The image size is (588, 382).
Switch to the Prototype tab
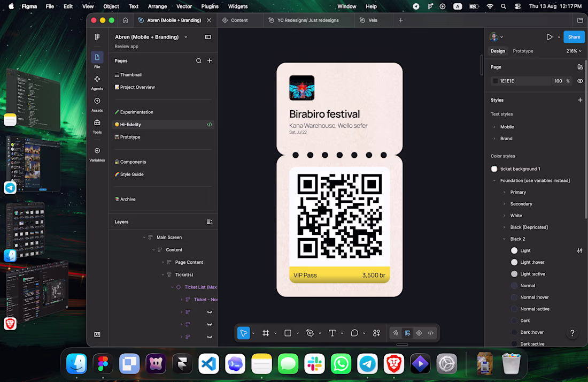523,51
